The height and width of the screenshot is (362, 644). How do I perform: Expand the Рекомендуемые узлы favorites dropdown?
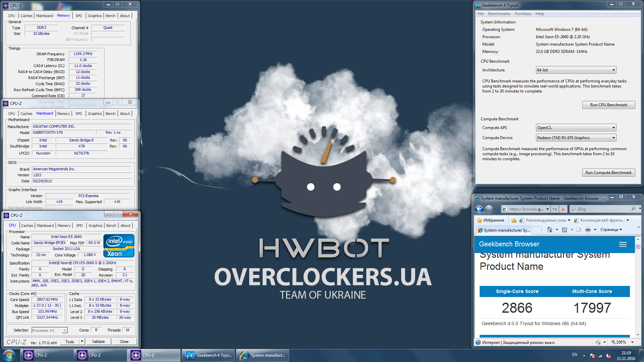[x=569, y=220]
